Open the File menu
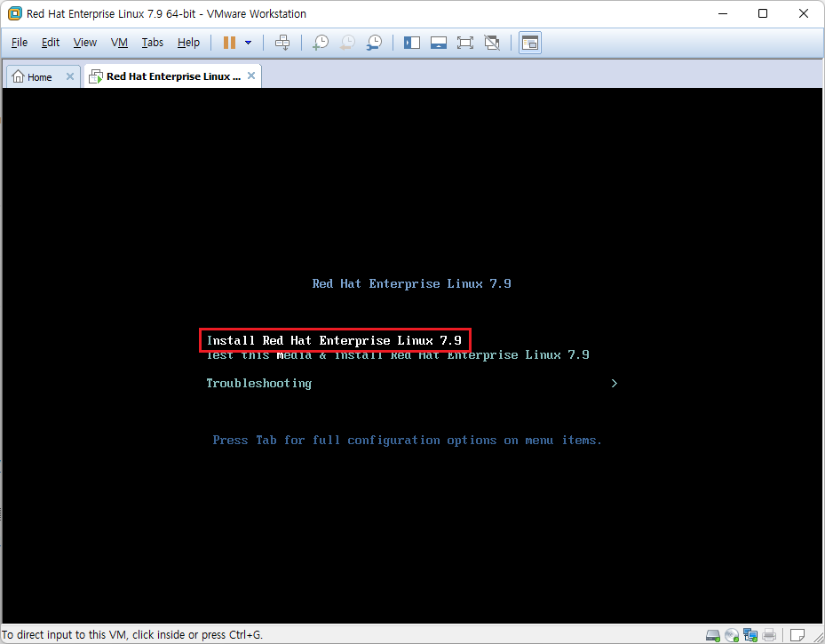825x644 pixels. [20, 43]
